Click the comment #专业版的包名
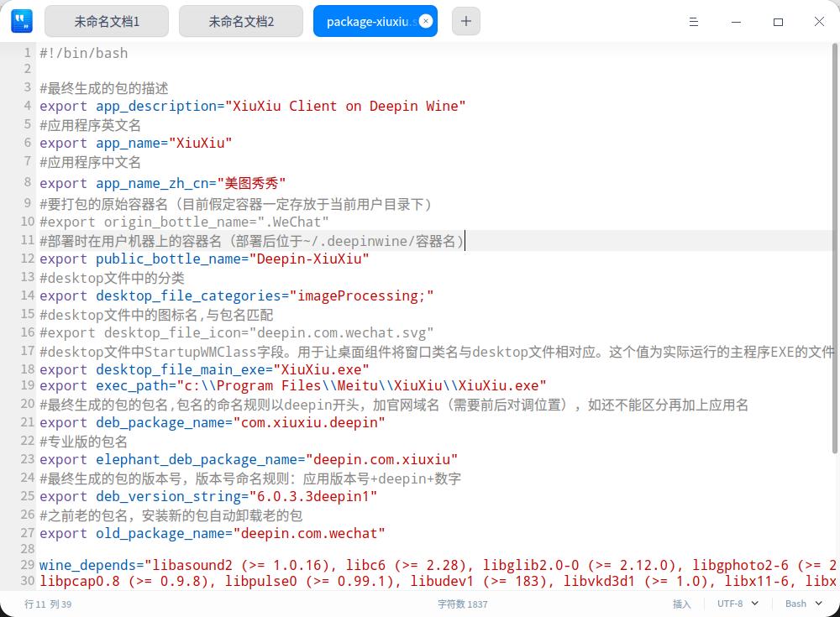The width and height of the screenshot is (840, 617). coord(83,442)
